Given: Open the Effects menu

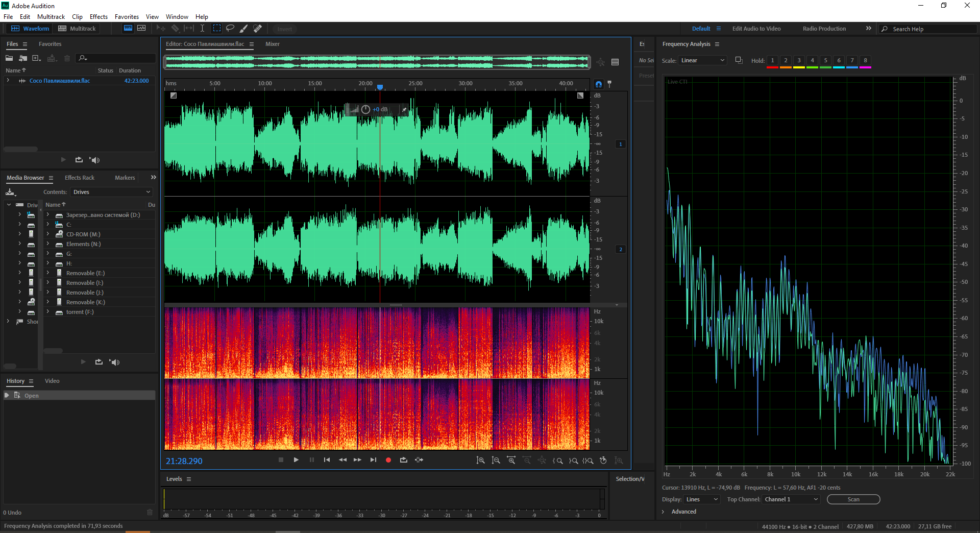Looking at the screenshot, I should click(99, 17).
